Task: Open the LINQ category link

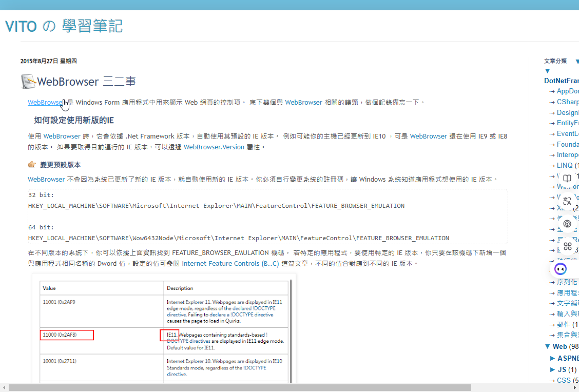Action: coord(565,165)
